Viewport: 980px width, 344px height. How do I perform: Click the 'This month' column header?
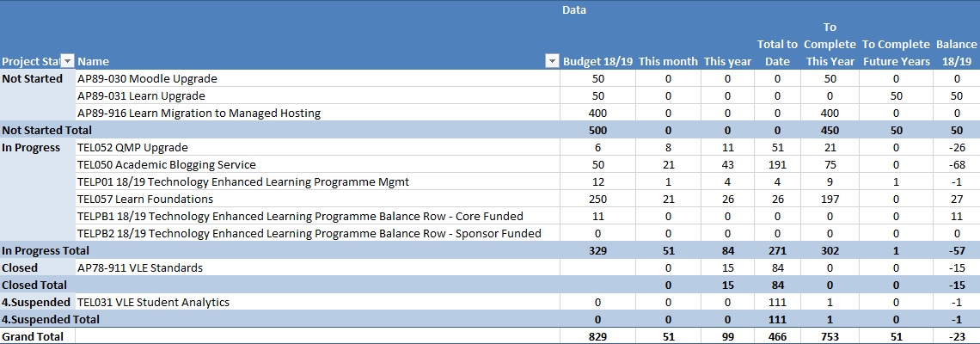(x=668, y=61)
